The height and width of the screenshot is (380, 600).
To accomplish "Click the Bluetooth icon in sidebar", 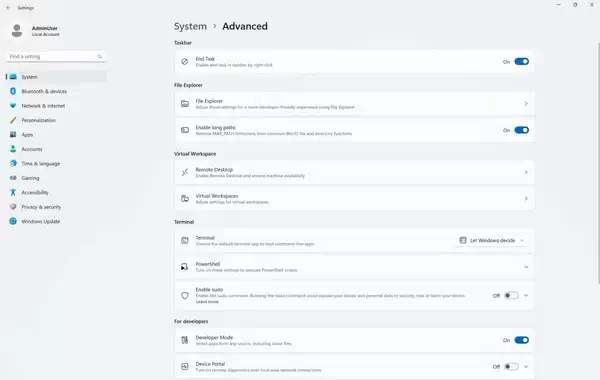I will click(13, 91).
